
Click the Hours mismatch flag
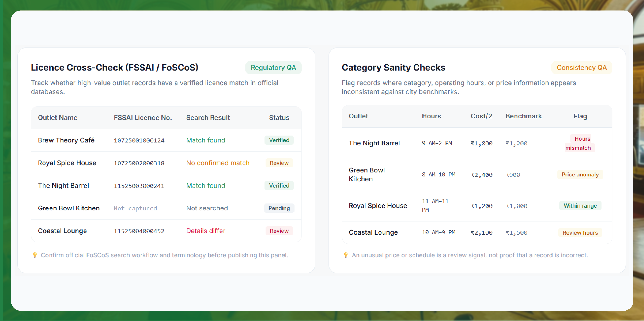pos(580,143)
